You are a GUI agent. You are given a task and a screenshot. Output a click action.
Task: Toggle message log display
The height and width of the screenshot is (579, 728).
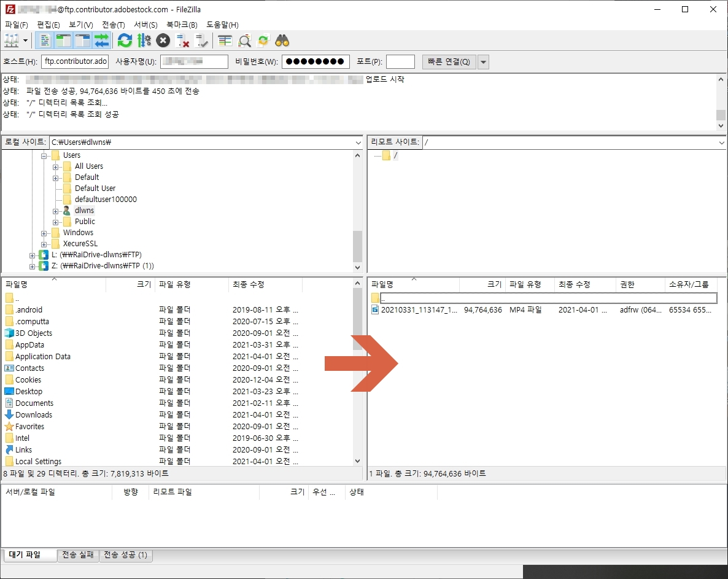[x=45, y=41]
